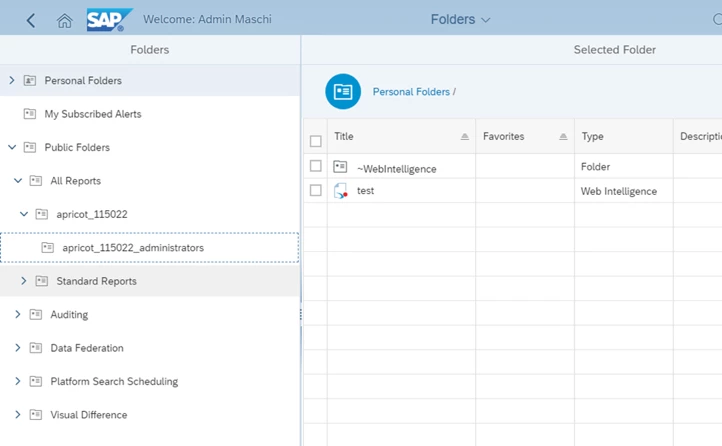Click the Web Intelligence type cell
This screenshot has width=722, height=446.
point(618,191)
